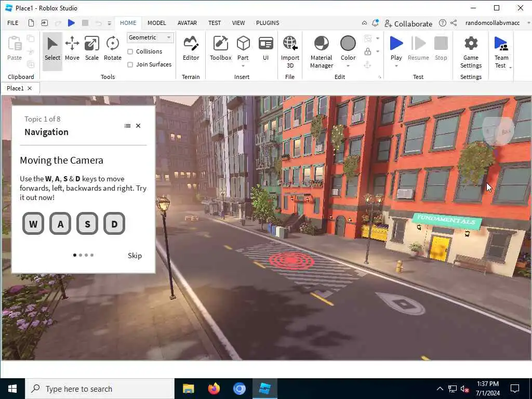Open the account dropdown beside randomcollabvmacc
532x399 pixels.
[x=528, y=23]
